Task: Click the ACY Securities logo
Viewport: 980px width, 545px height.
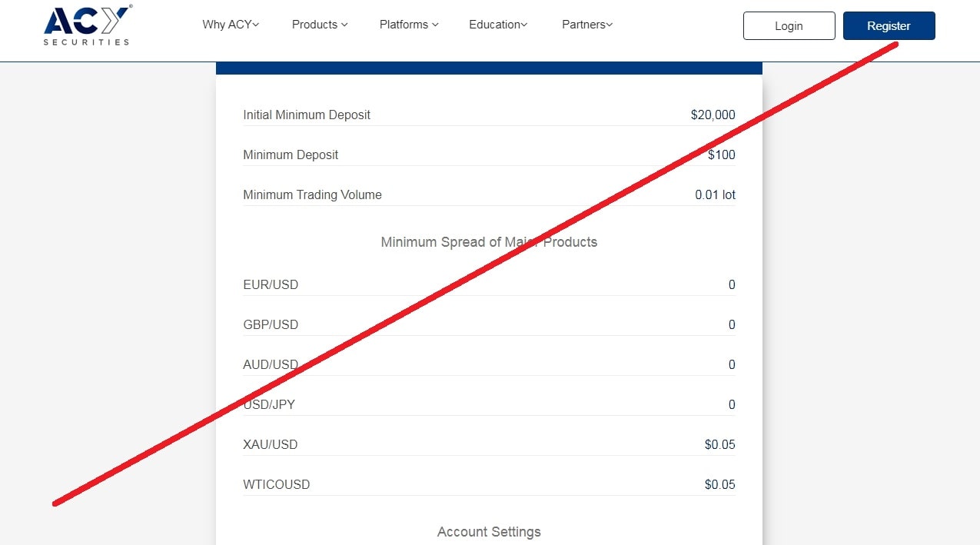Action: [x=87, y=25]
